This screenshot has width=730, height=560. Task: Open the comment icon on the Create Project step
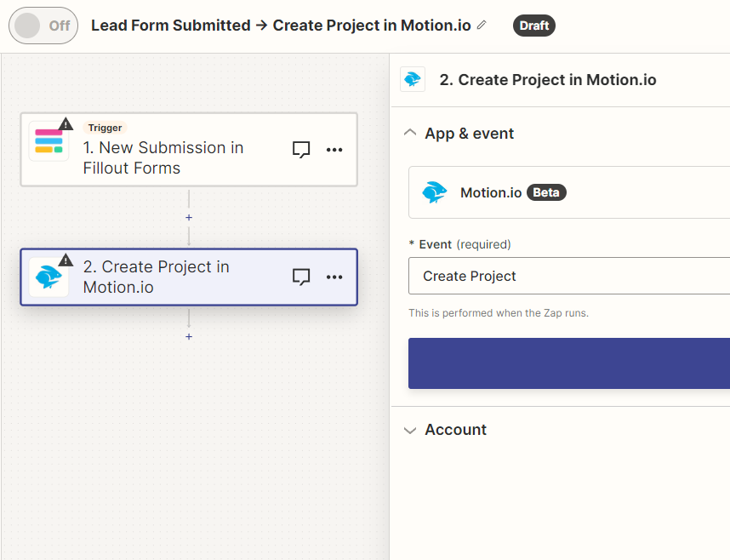301,277
